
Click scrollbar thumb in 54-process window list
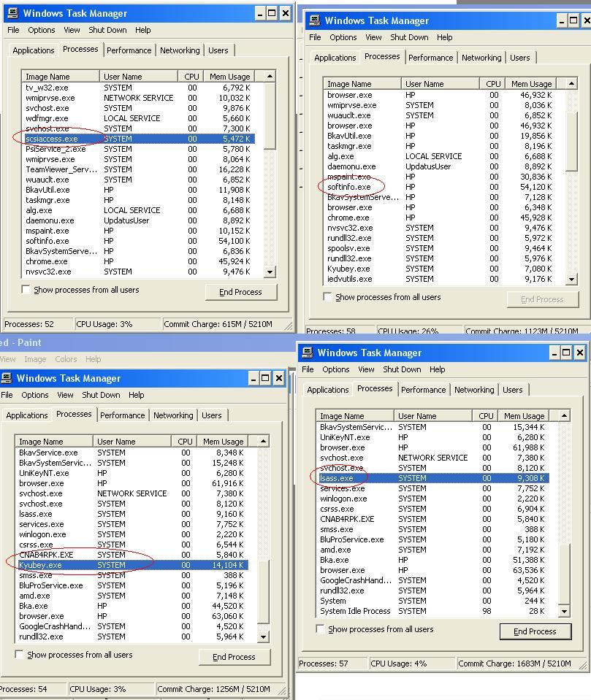263,593
